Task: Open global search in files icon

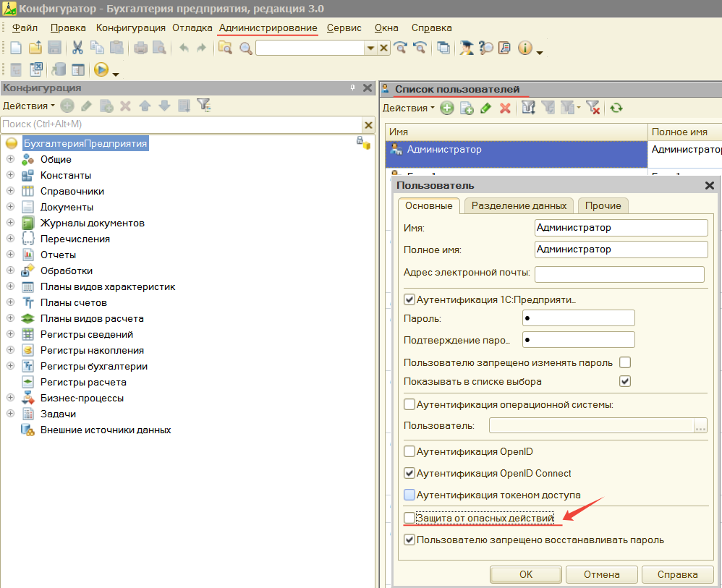Action: click(225, 48)
